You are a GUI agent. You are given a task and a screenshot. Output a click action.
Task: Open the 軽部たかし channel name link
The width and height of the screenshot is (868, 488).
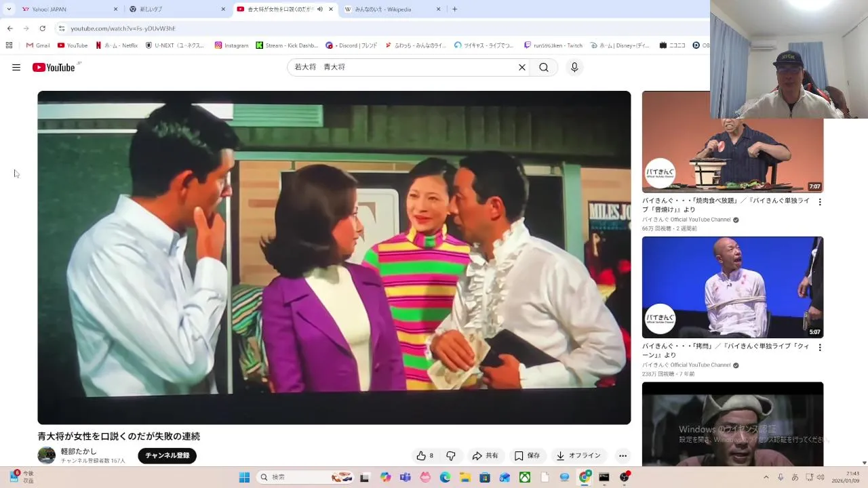pyautogui.click(x=79, y=451)
